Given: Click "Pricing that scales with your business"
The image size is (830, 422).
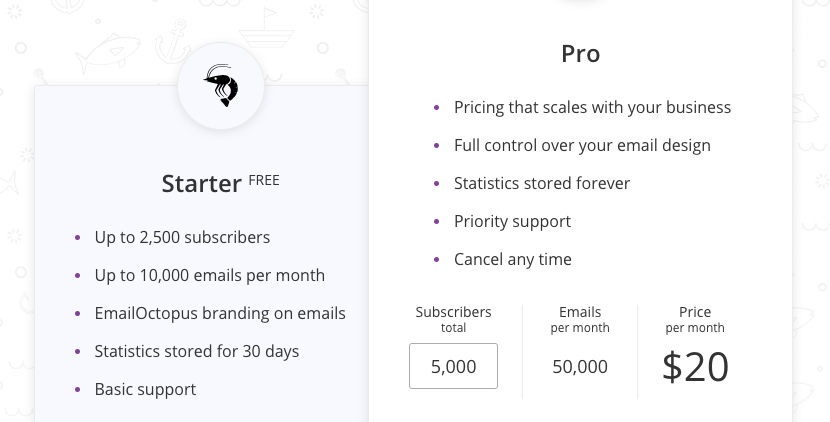Looking at the screenshot, I should pyautogui.click(x=592, y=107).
